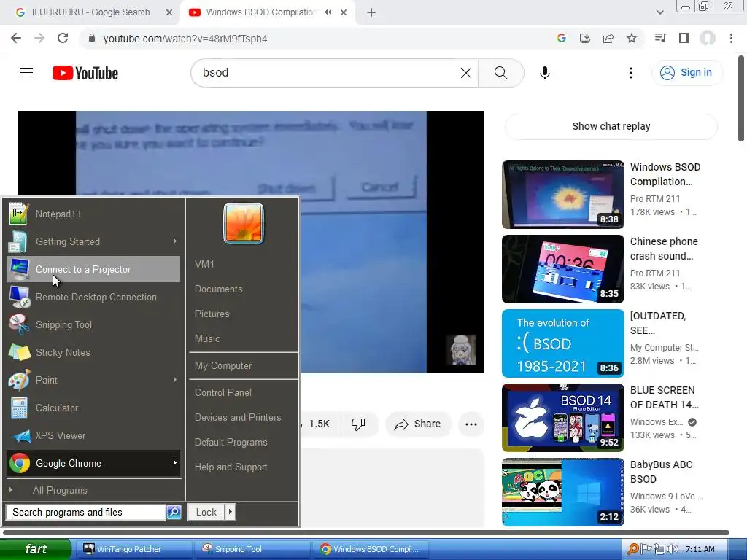This screenshot has height=560, width=747.
Task: Expand Google Chrome jump list arrow
Action: (175, 463)
